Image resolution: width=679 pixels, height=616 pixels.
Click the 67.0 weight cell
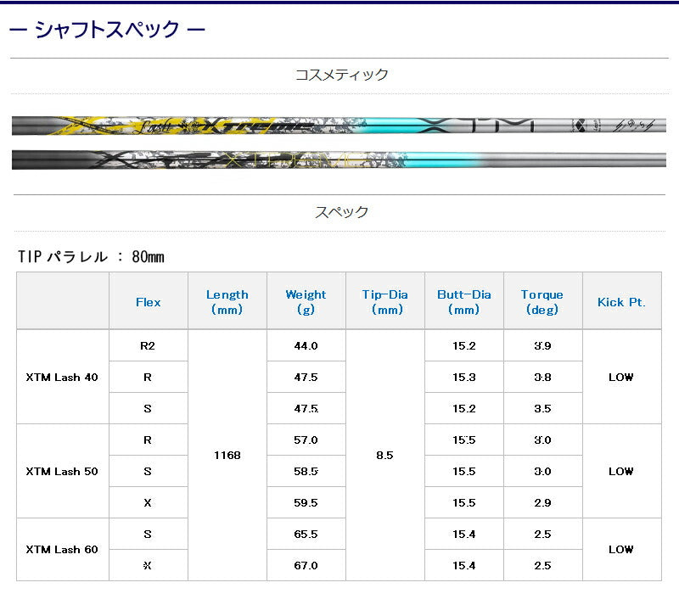click(306, 565)
